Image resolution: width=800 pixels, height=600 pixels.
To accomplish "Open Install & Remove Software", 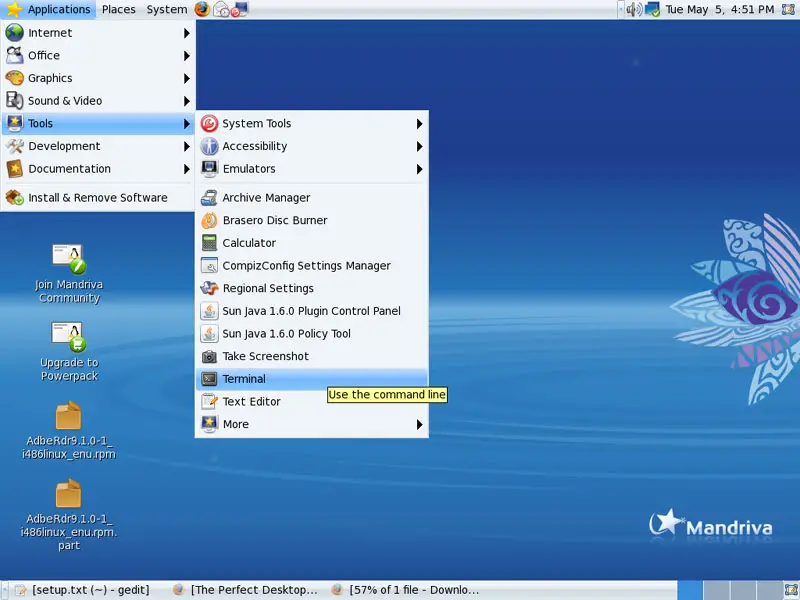I will tap(98, 197).
